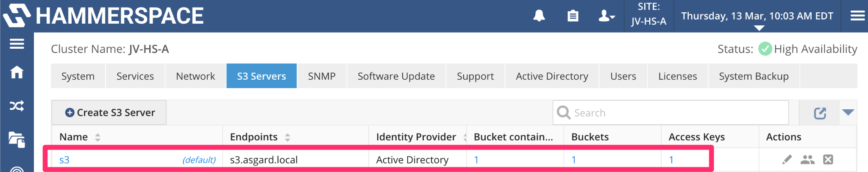This screenshot has width=868, height=172.
Task: Delete the s3 server with X icon
Action: pyautogui.click(x=828, y=160)
